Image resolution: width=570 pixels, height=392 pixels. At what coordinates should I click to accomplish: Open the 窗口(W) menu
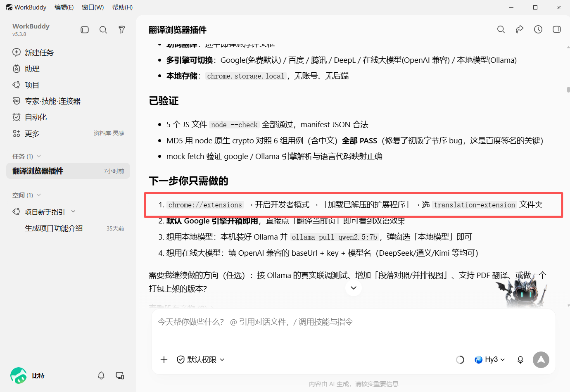click(x=93, y=7)
